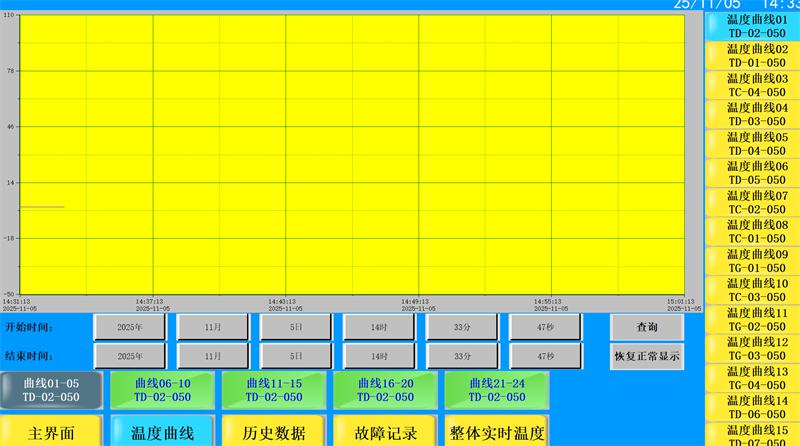This screenshot has height=446, width=800.
Task: Click the end time seconds field 47秒
Action: click(545, 356)
